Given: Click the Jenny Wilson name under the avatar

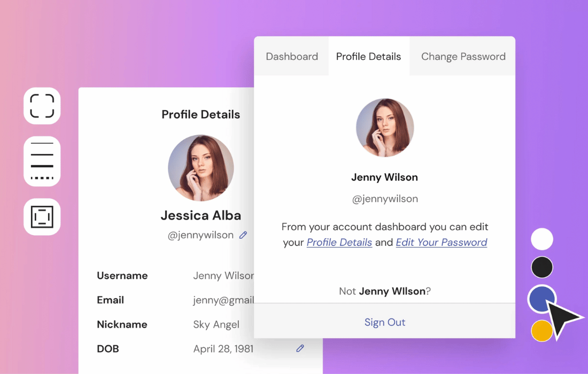Looking at the screenshot, I should pyautogui.click(x=384, y=177).
